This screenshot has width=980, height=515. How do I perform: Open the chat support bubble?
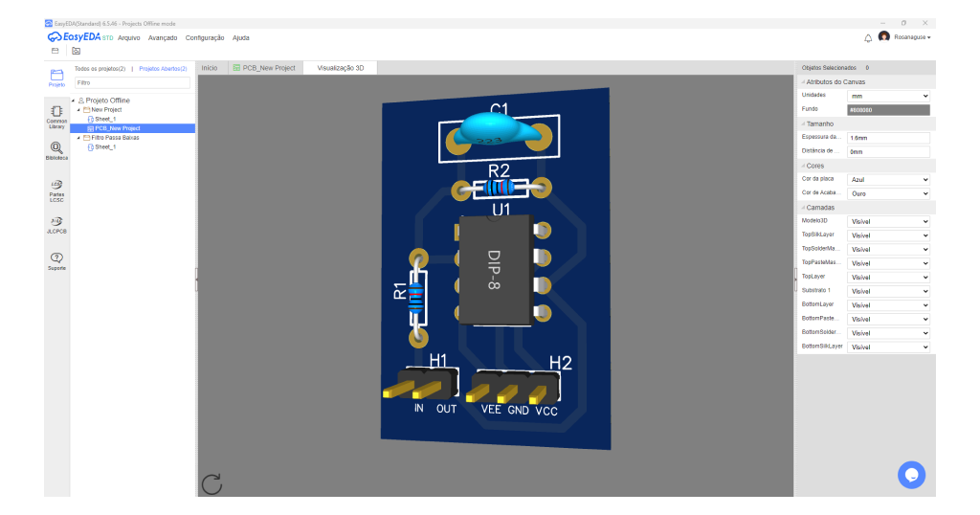click(x=911, y=475)
